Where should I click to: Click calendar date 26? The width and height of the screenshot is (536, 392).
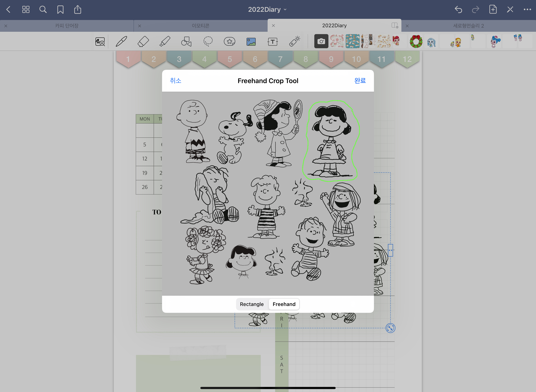tap(145, 187)
